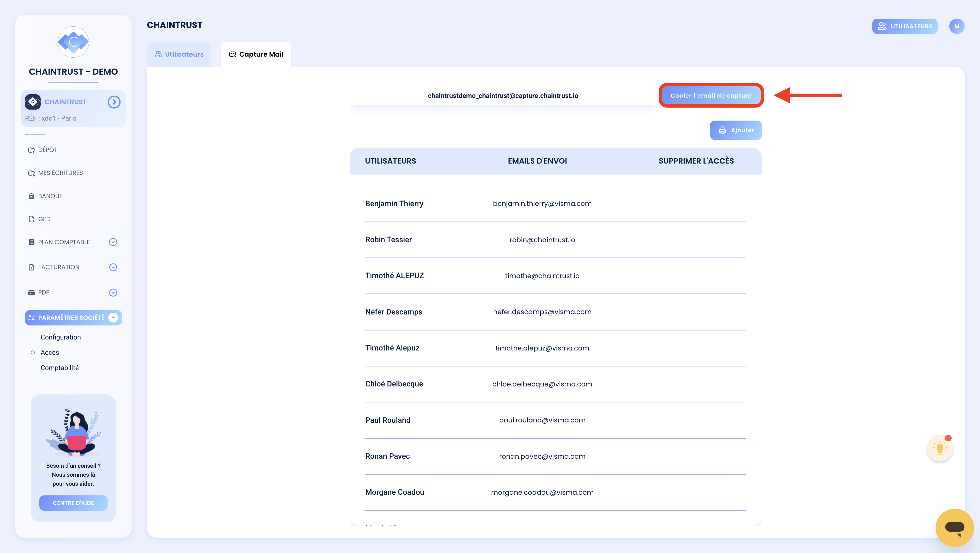Click the help illustration image
The image size is (980, 553).
73,432
